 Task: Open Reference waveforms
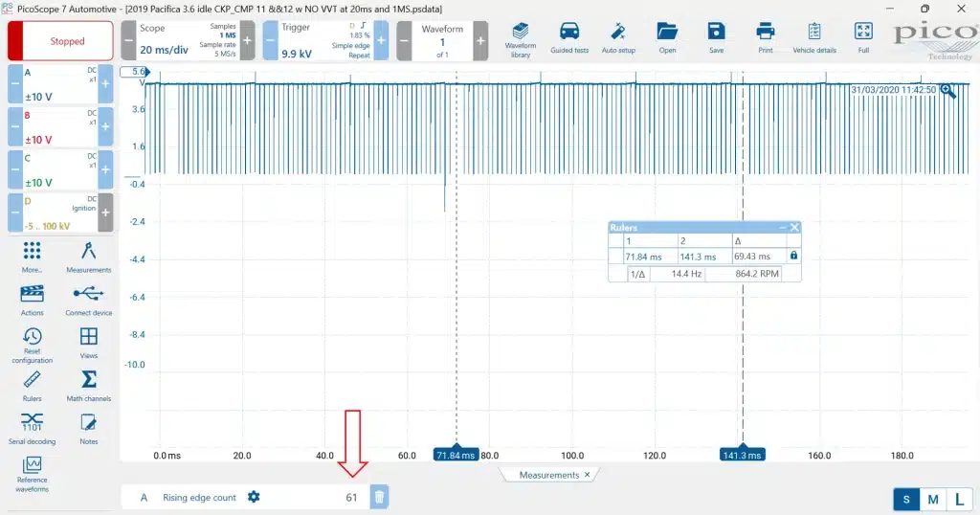pos(32,475)
